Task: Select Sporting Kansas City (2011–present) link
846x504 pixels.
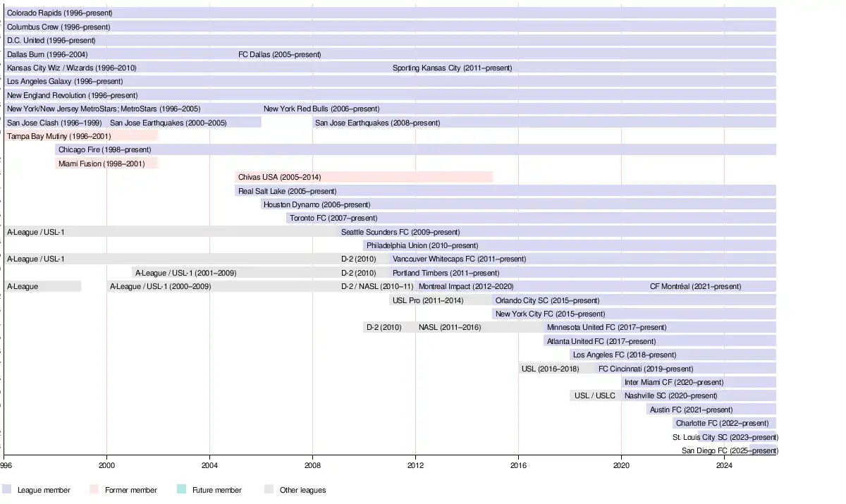Action: (452, 68)
